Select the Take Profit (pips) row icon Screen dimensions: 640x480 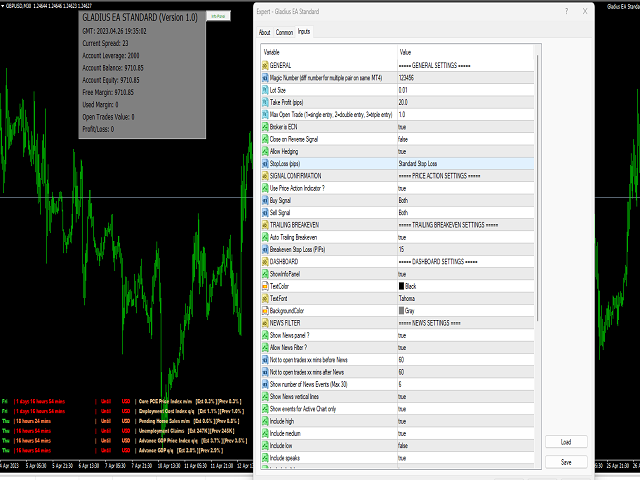click(264, 102)
